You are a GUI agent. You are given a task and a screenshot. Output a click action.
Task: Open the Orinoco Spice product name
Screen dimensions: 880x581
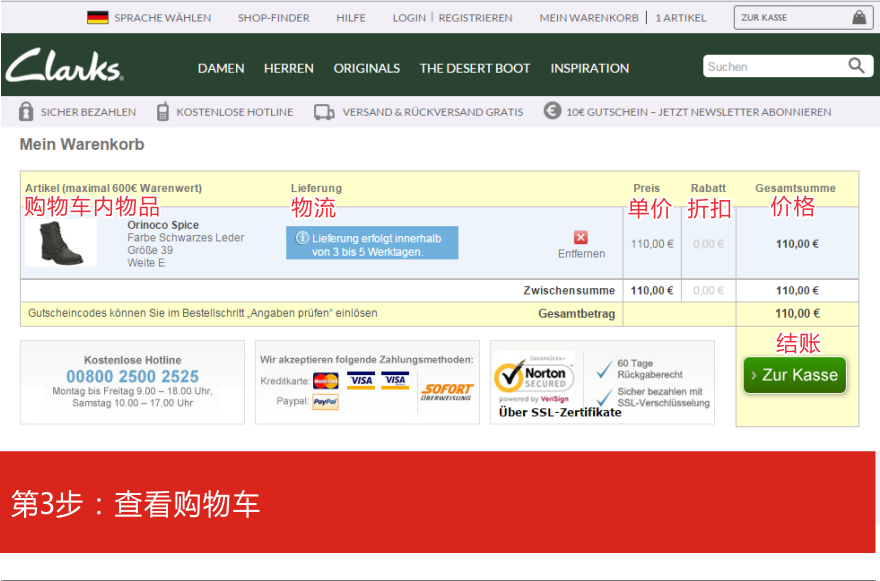tap(163, 225)
